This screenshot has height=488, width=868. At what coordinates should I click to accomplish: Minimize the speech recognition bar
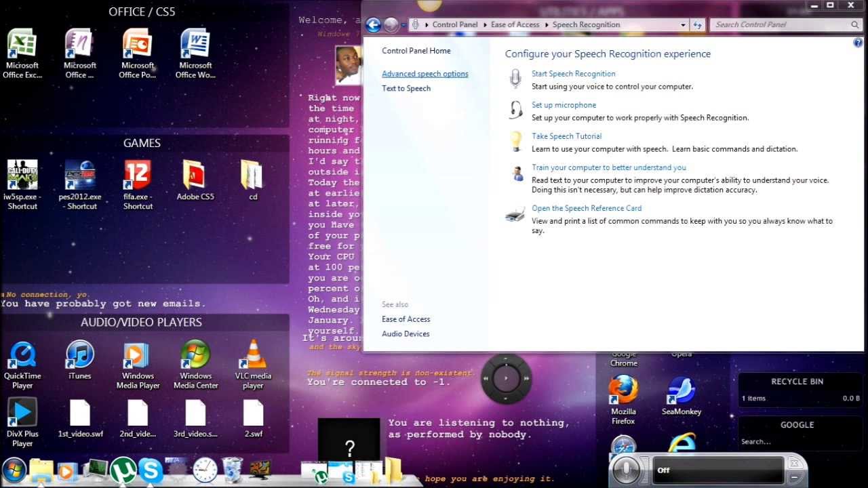pyautogui.click(x=794, y=477)
